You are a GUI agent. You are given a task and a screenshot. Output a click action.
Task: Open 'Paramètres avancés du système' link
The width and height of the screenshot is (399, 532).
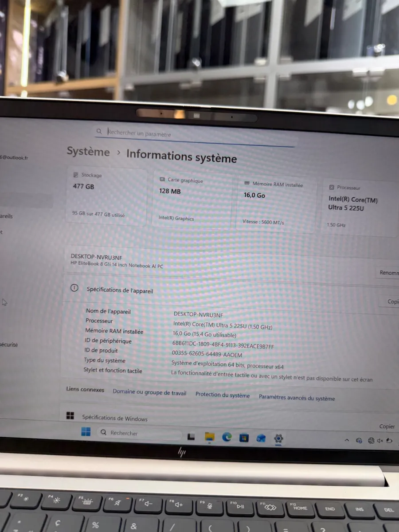pos(297,398)
